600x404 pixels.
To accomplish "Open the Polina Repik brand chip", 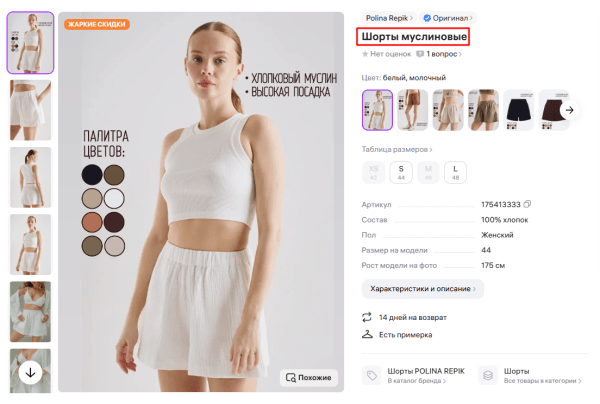I will 388,18.
